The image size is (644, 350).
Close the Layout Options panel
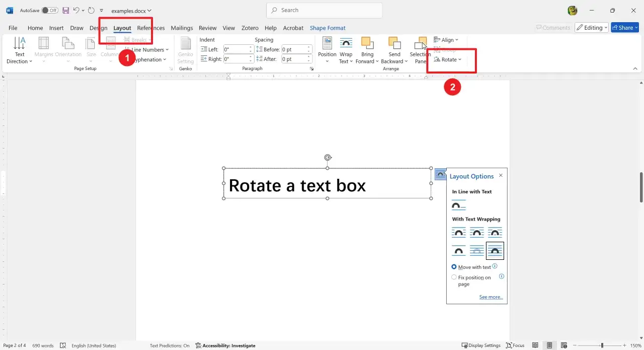pyautogui.click(x=501, y=176)
